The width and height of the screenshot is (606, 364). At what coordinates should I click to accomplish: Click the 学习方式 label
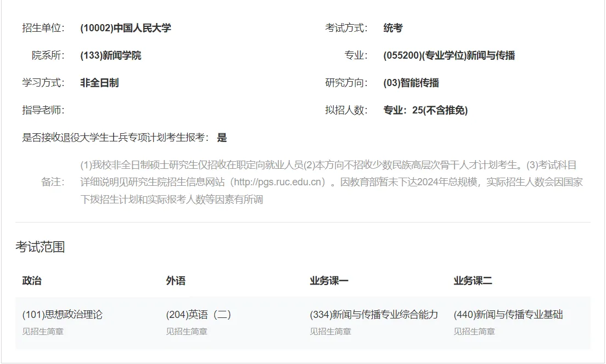pos(43,83)
